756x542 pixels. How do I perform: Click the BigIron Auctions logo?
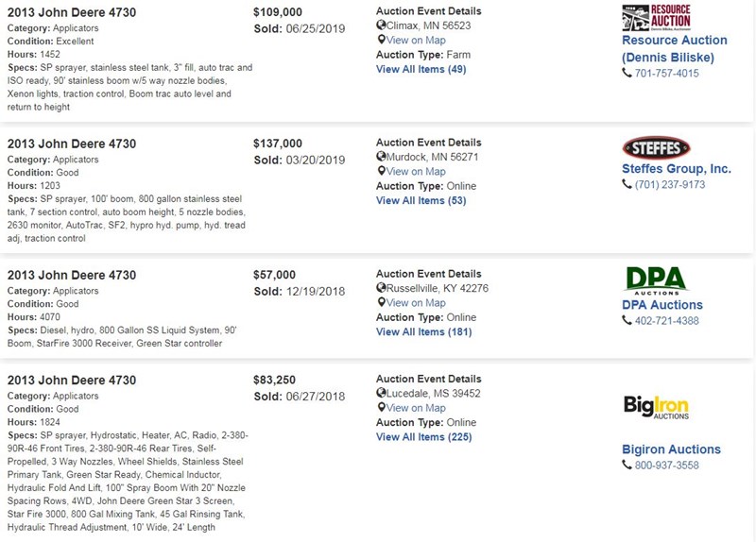click(656, 407)
